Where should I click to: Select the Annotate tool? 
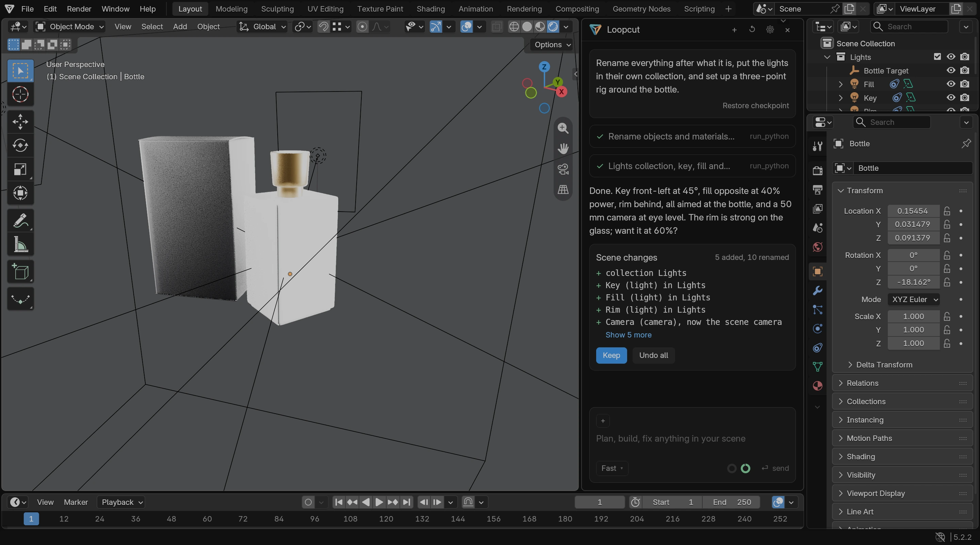click(20, 220)
